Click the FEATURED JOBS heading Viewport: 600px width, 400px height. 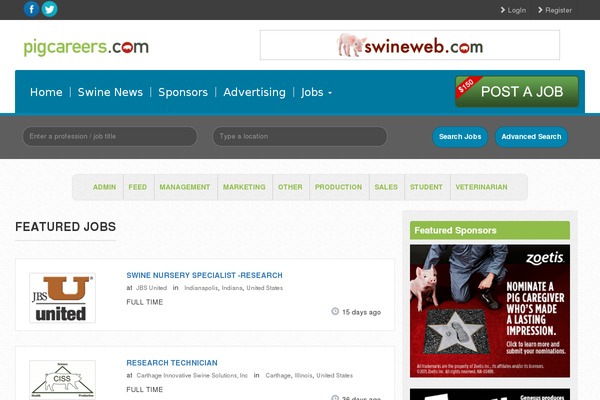tap(65, 227)
